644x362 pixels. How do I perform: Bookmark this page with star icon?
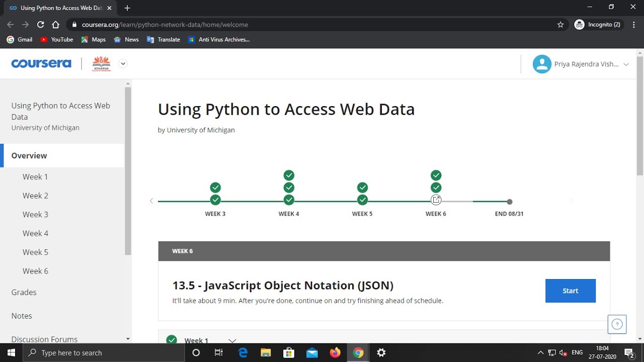[x=560, y=24]
